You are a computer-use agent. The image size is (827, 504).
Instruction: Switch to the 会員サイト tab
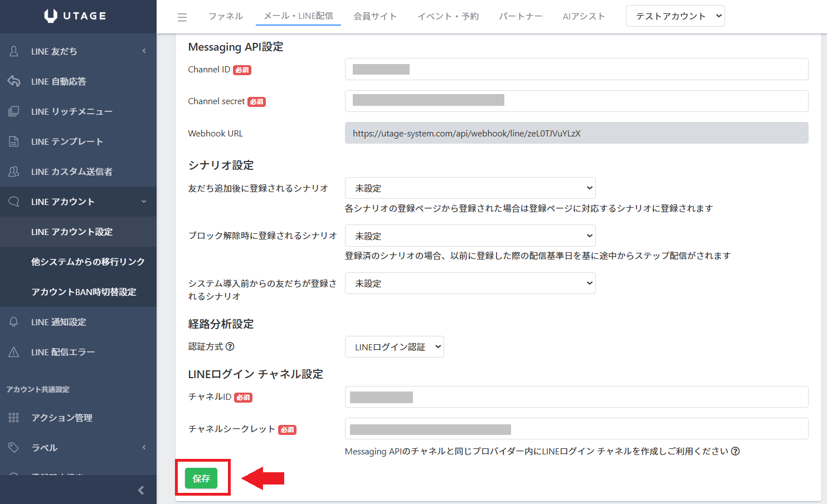click(x=375, y=16)
